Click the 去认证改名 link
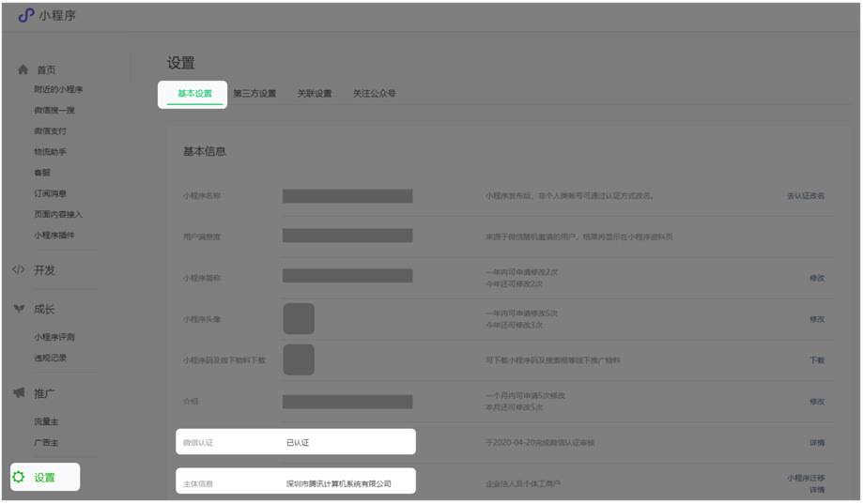 [x=805, y=196]
